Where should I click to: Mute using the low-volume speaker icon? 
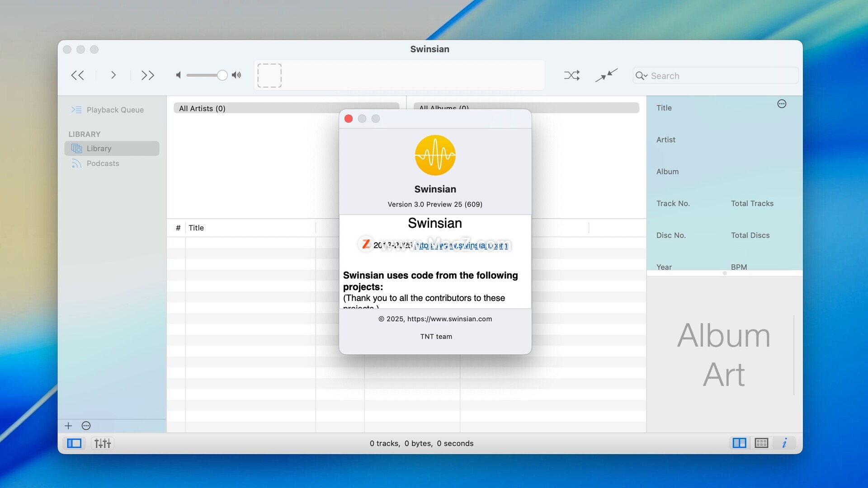pos(179,75)
